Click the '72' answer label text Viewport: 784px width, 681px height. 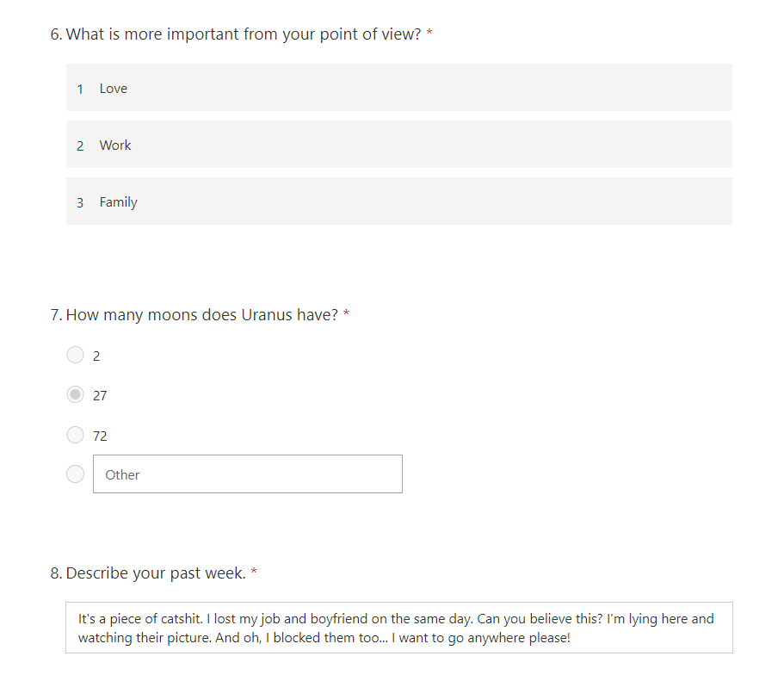100,436
